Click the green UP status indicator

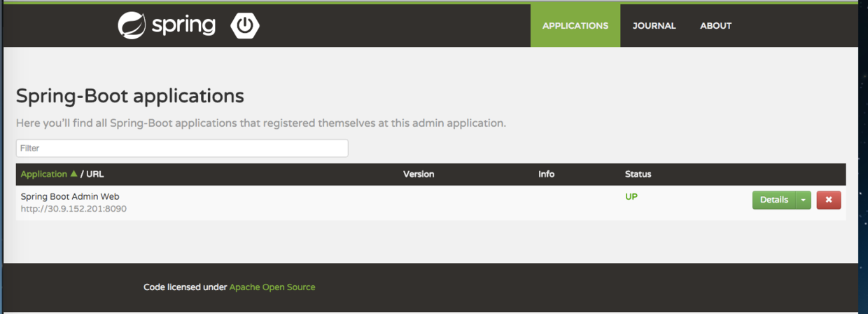(631, 197)
